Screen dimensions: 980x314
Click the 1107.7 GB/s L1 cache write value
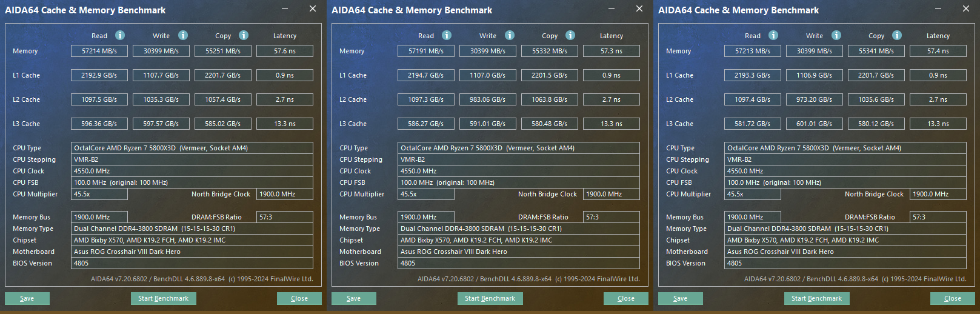tap(161, 75)
